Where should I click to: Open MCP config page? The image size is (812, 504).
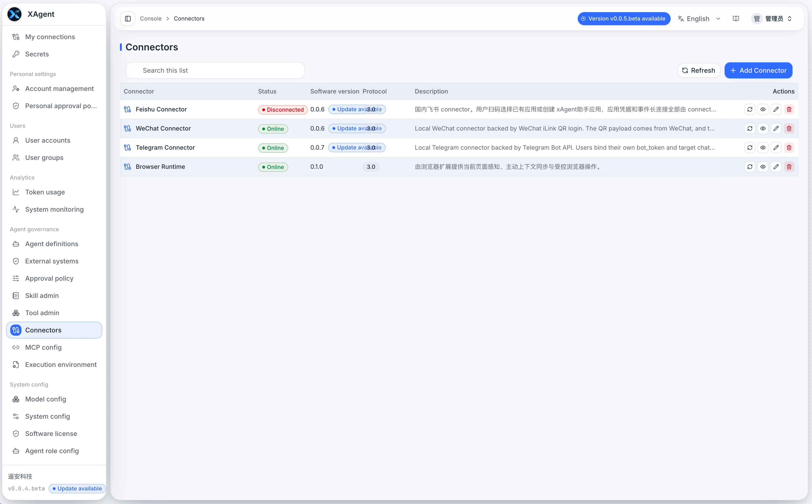point(54,347)
